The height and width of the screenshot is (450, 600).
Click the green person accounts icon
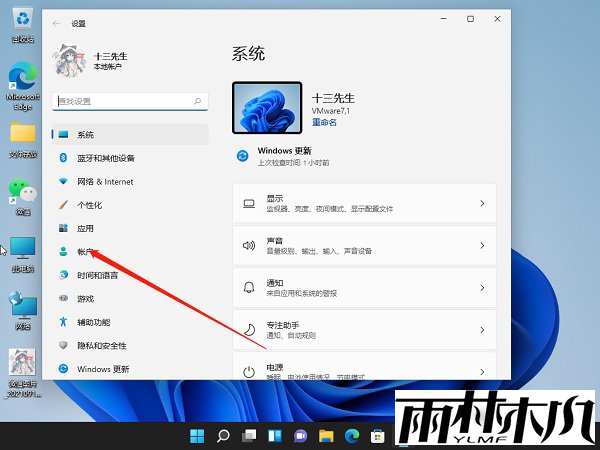(x=64, y=251)
